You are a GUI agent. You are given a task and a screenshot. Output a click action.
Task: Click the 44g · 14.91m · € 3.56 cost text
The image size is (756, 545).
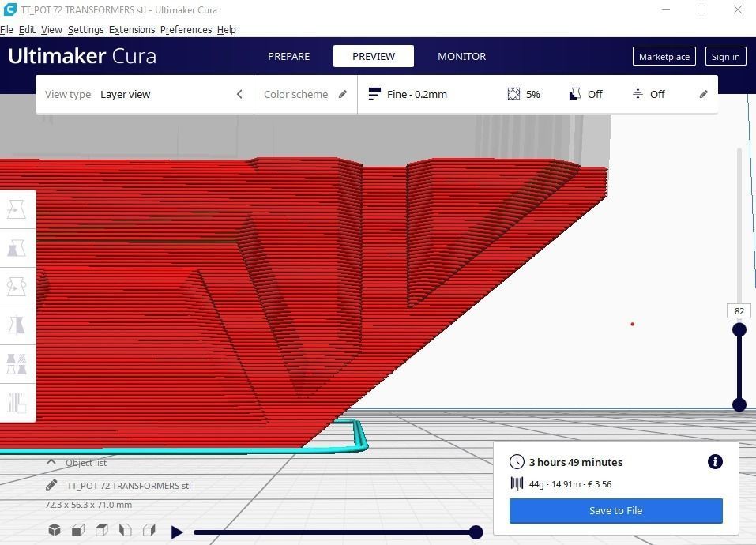(570, 484)
